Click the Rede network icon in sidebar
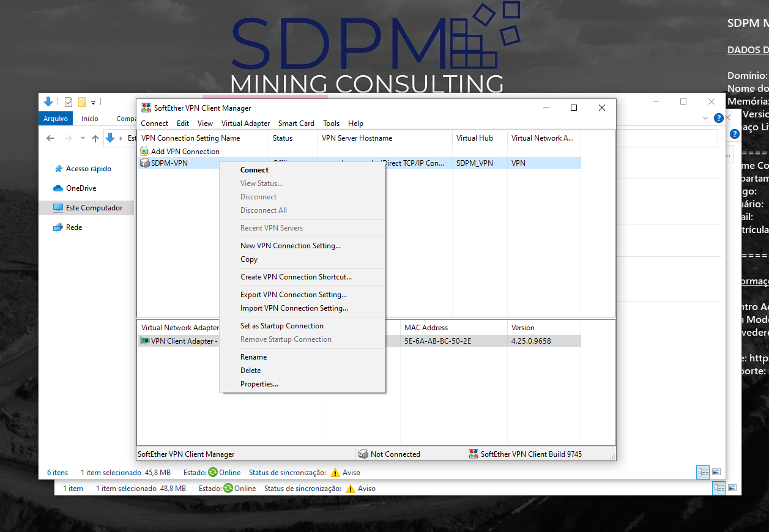Viewport: 769px width, 532px height. [x=58, y=227]
